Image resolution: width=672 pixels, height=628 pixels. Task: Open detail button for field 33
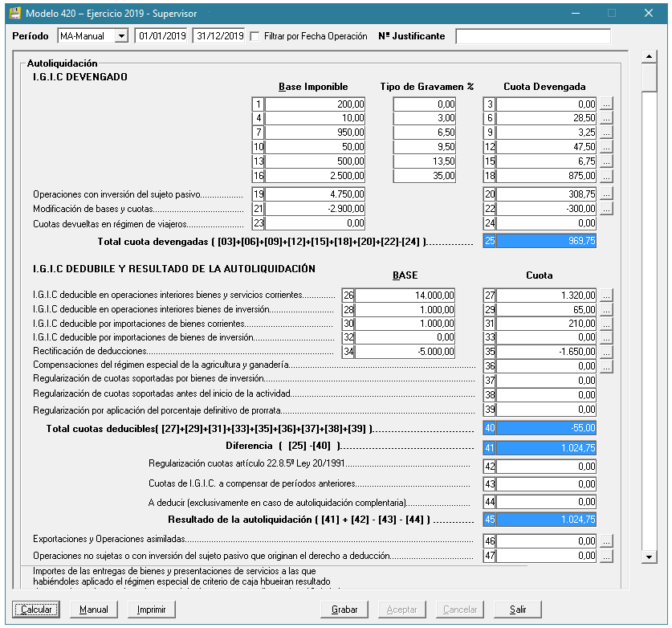click(x=606, y=338)
